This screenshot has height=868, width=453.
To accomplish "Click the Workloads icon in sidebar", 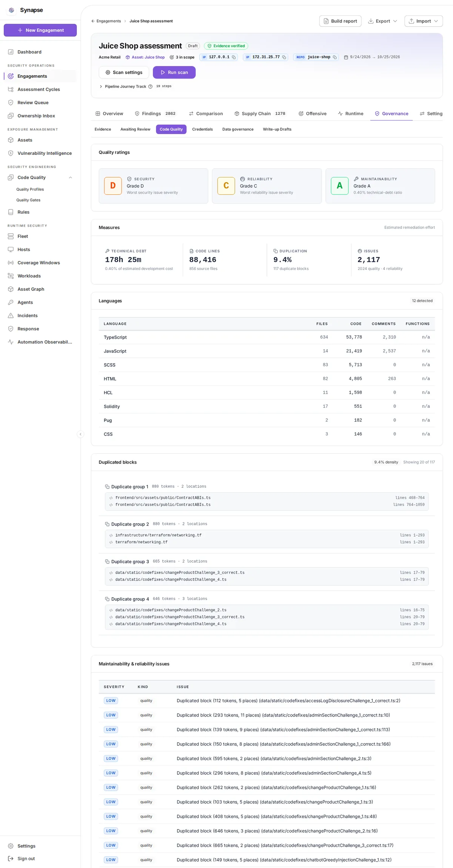I will [x=11, y=276].
